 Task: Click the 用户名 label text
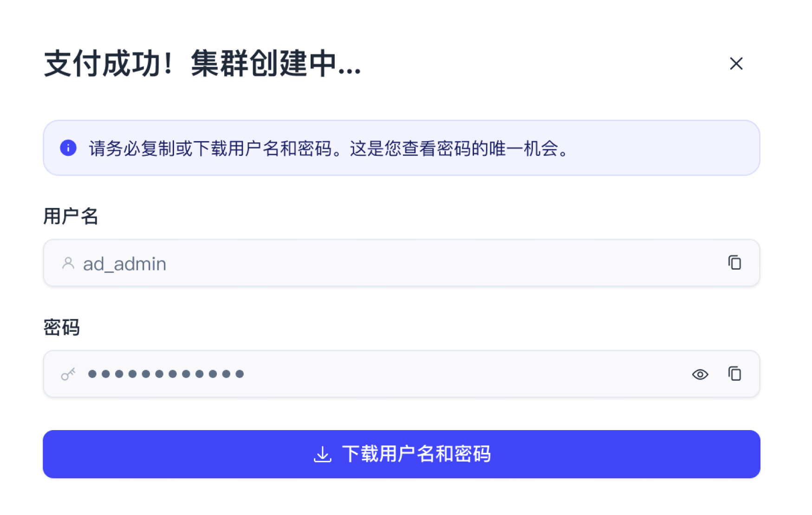click(71, 216)
